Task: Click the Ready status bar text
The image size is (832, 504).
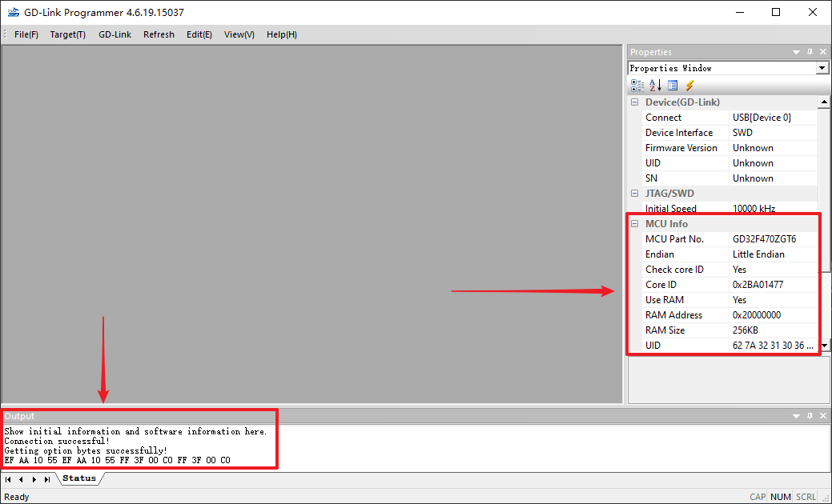Action: (17, 497)
